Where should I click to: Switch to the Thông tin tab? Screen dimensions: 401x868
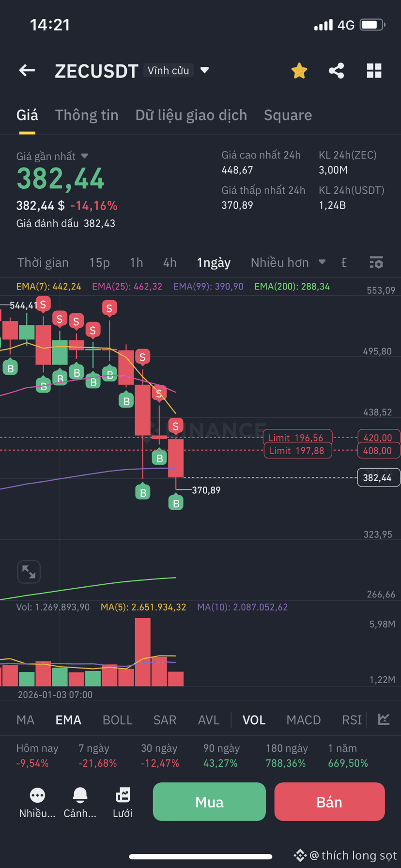(87, 115)
